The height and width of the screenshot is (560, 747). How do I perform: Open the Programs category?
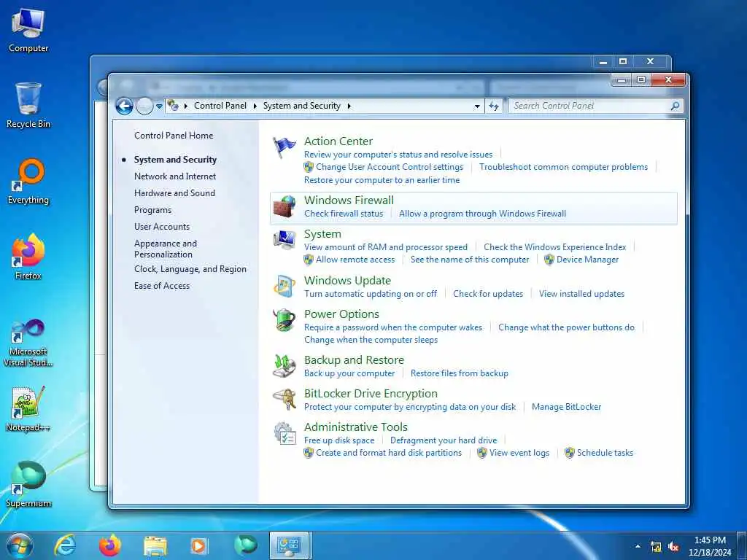point(152,210)
